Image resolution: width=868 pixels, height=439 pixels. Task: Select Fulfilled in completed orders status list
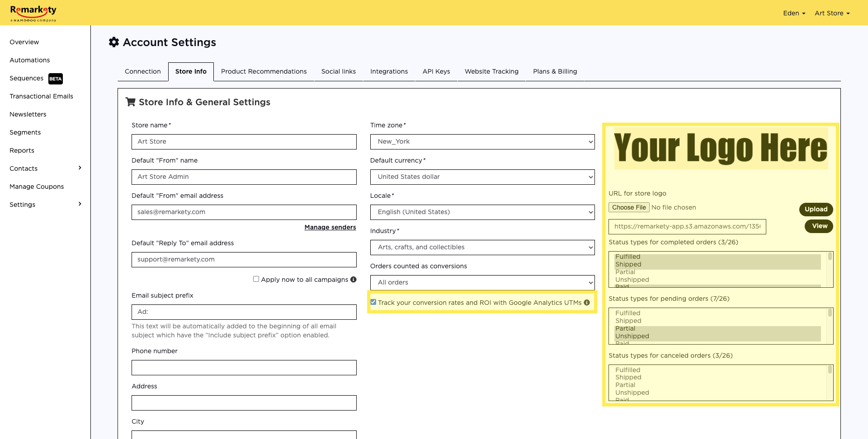pos(718,257)
